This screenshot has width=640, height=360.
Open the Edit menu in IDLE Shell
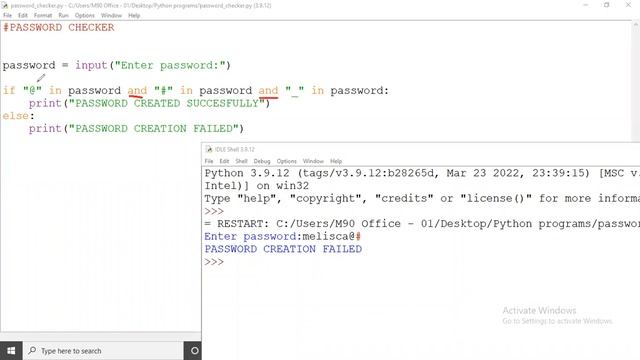coord(224,161)
